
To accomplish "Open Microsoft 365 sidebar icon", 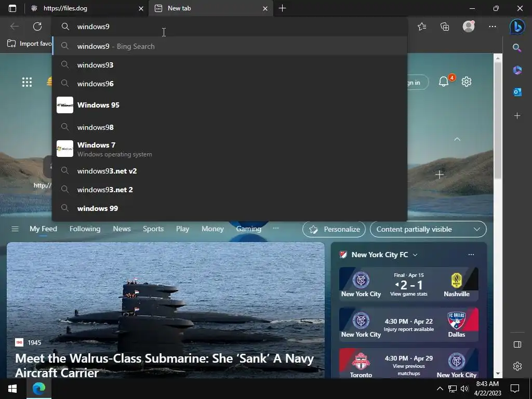I will click(x=517, y=70).
